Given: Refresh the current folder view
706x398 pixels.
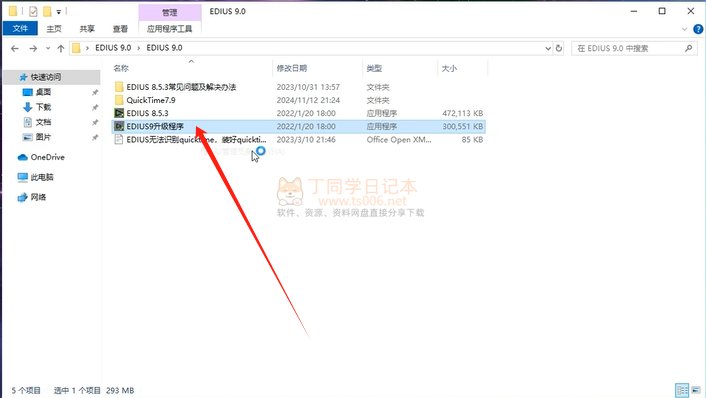Looking at the screenshot, I should [559, 48].
